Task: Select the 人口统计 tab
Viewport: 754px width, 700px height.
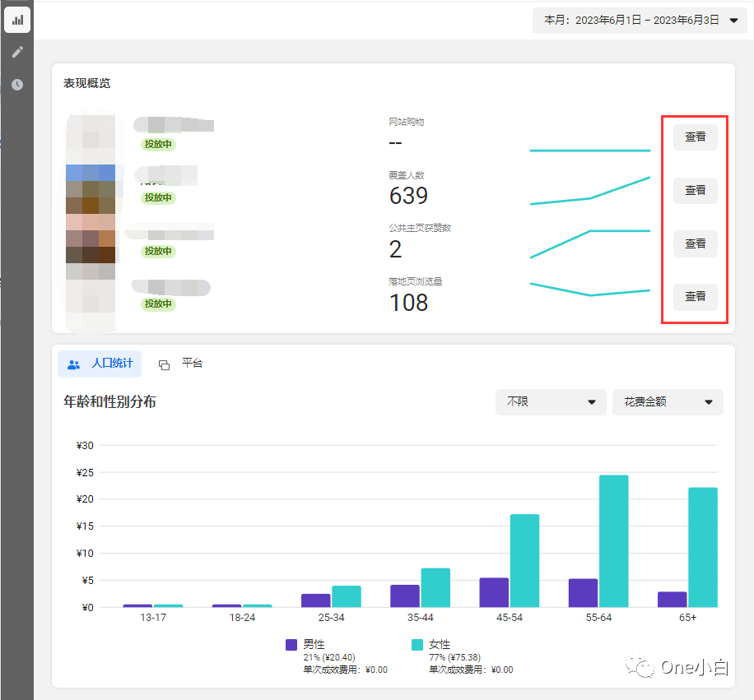Action: click(107, 363)
